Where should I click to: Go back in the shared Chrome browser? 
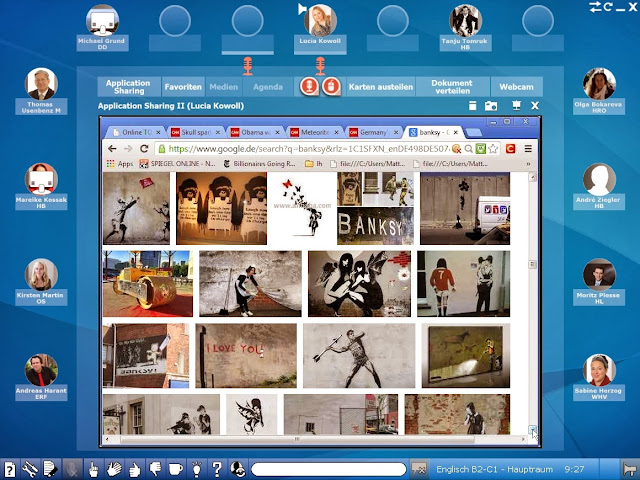click(x=112, y=149)
